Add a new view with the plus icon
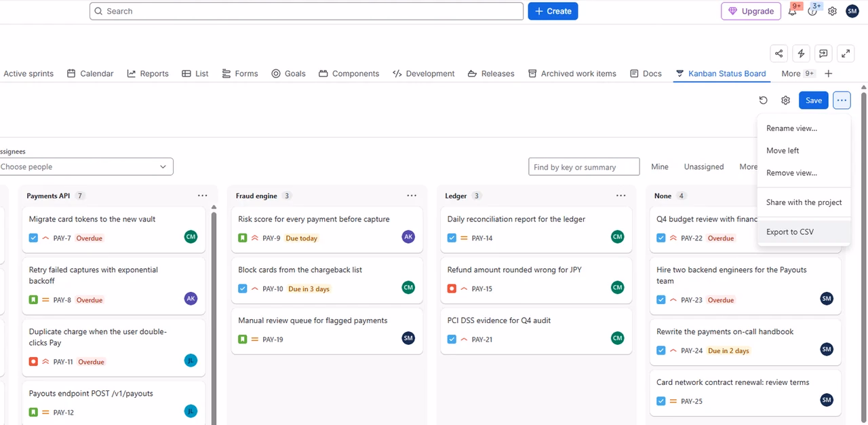 [828, 73]
